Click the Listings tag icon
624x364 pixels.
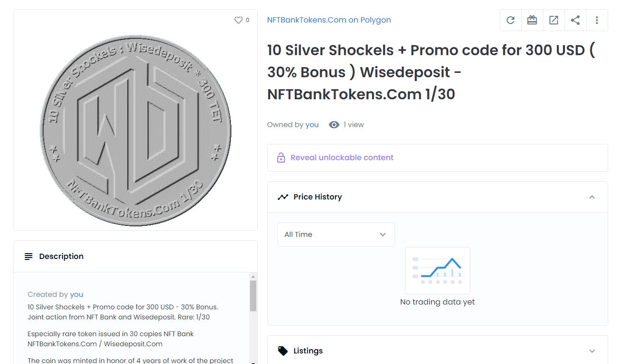[283, 351]
